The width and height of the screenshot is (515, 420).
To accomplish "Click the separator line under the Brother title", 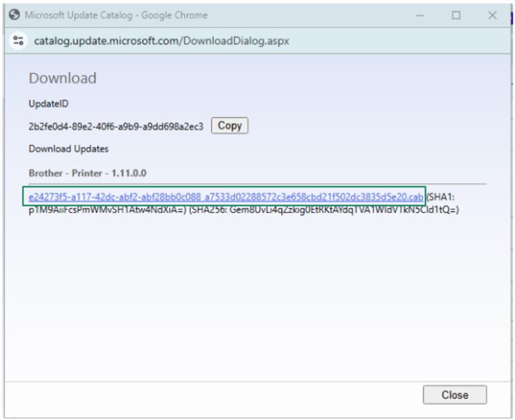I will coord(257,184).
